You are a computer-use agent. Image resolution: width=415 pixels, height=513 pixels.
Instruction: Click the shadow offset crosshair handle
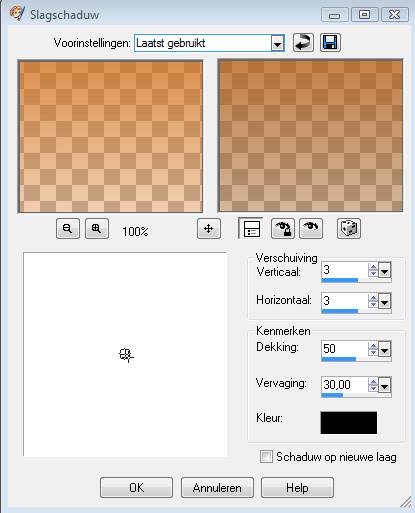tap(126, 355)
